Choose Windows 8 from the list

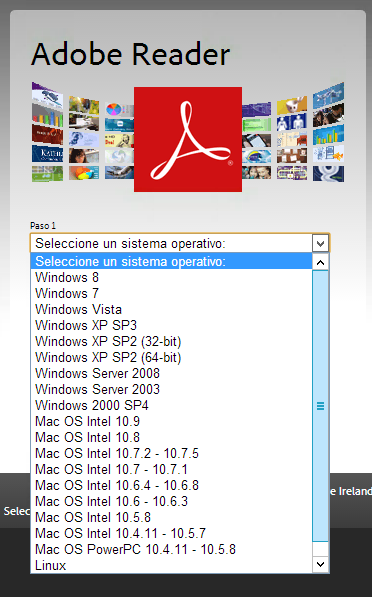coord(171,277)
